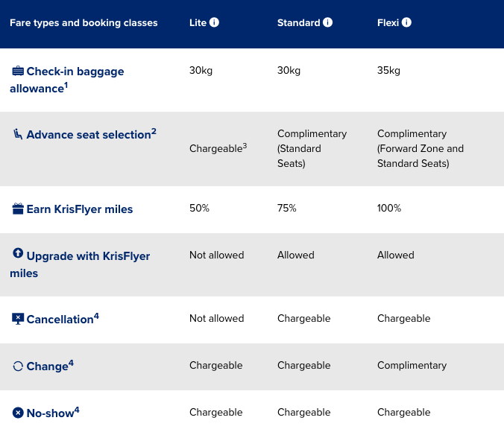
Task: Select the Flexi column header text
Action: (x=388, y=22)
